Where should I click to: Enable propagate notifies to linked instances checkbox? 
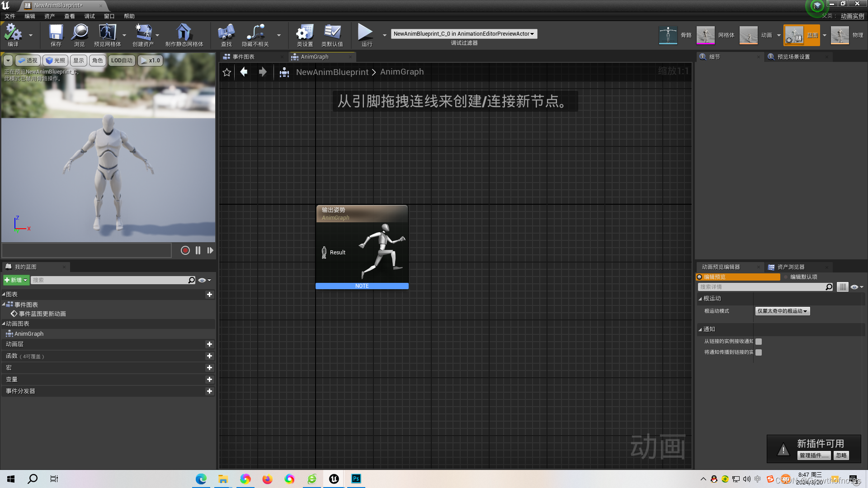759,352
